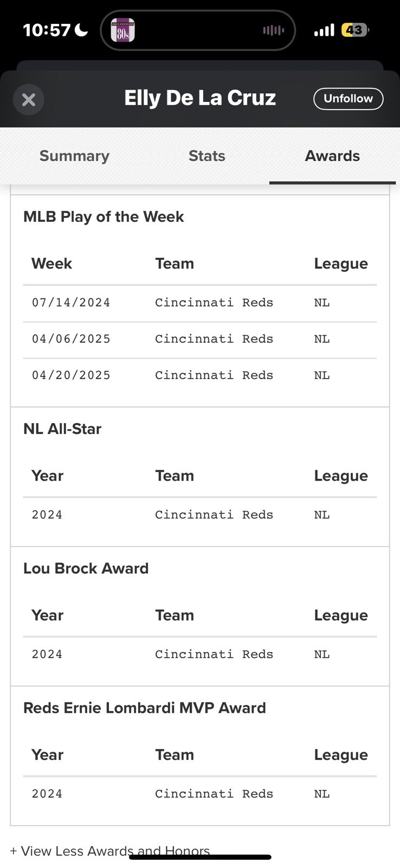Collapse list with View Less Awards and Honors

[x=110, y=851]
